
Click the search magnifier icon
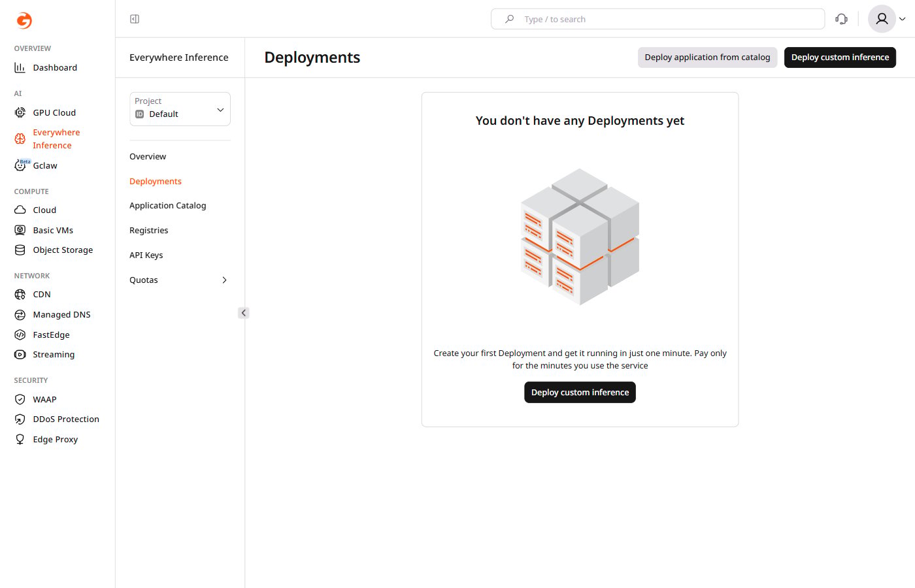pyautogui.click(x=510, y=19)
